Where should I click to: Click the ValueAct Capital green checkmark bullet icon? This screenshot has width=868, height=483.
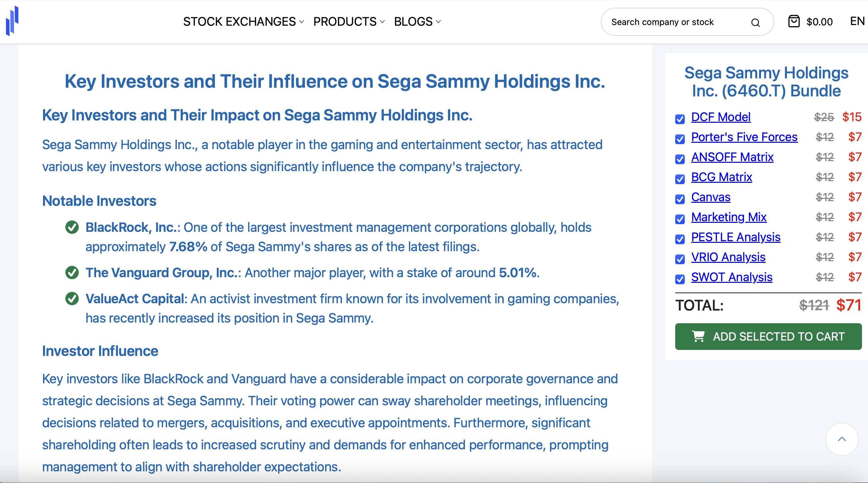coord(72,299)
